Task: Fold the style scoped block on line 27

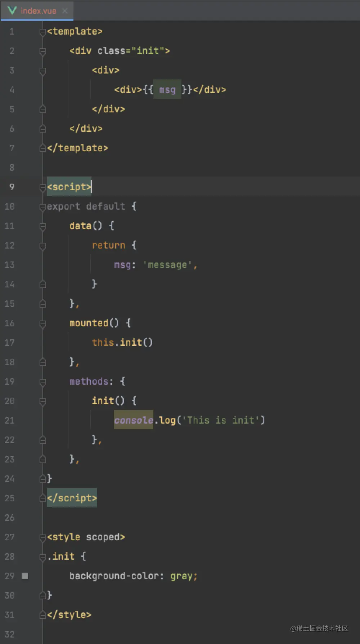Action: coord(43,537)
